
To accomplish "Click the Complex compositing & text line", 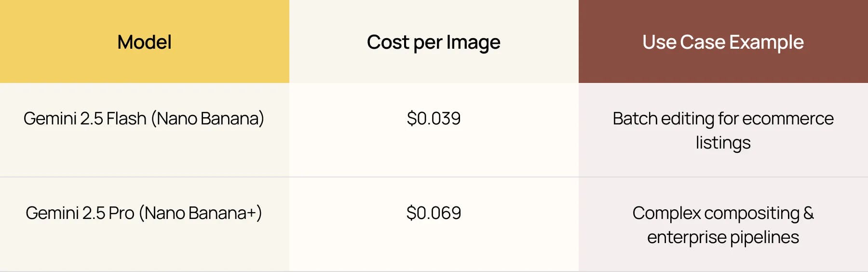I will point(723,213).
